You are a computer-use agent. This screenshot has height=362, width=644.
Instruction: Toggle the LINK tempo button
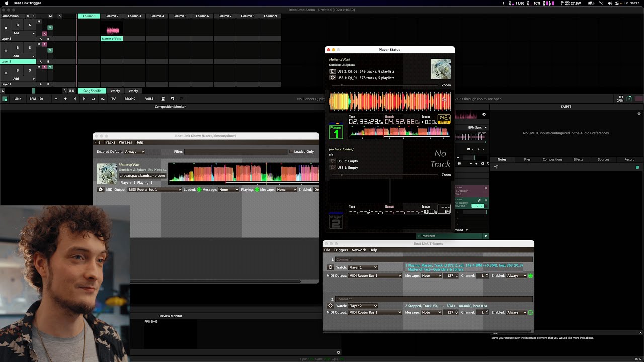18,99
